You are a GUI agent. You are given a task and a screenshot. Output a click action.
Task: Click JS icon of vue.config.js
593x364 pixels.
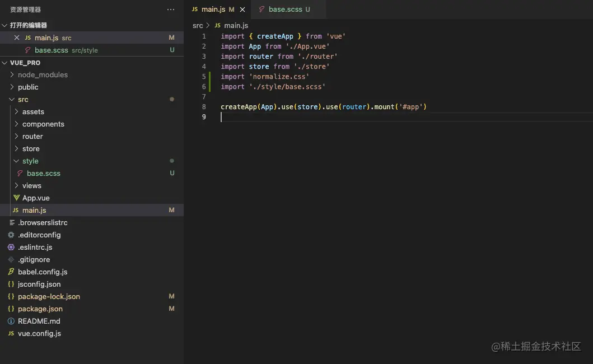tap(11, 333)
